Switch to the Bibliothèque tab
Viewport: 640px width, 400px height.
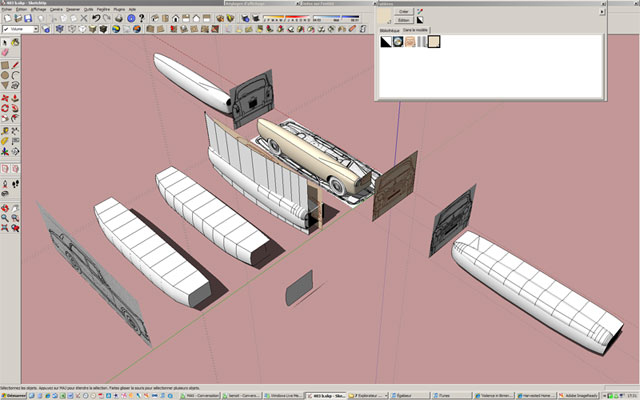391,31
